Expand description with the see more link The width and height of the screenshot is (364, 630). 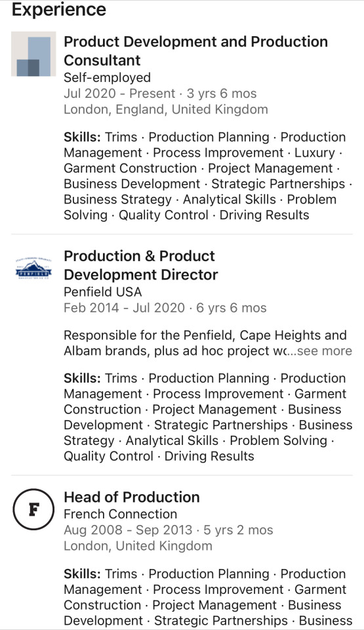[x=325, y=350]
